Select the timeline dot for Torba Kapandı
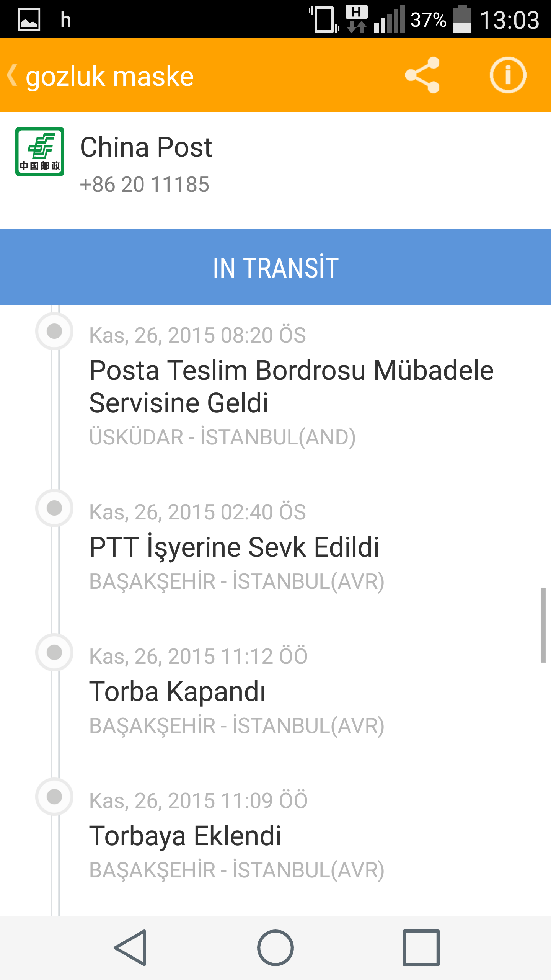The height and width of the screenshot is (980, 551). [54, 652]
